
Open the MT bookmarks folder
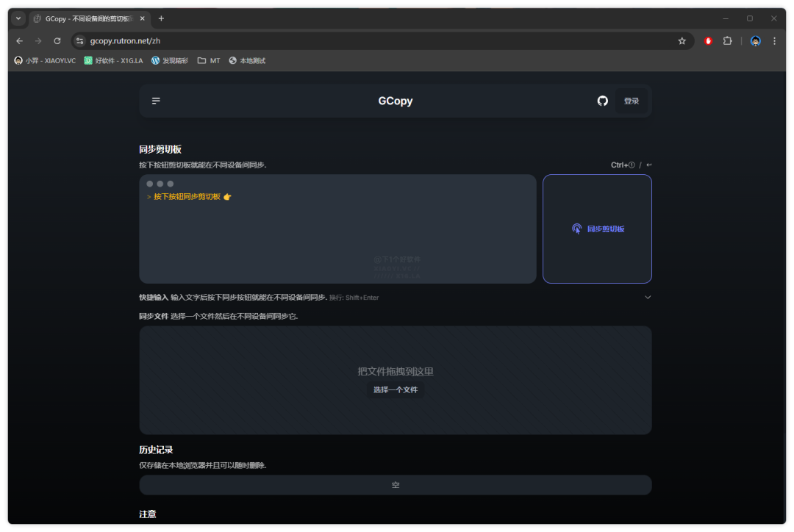tap(209, 61)
